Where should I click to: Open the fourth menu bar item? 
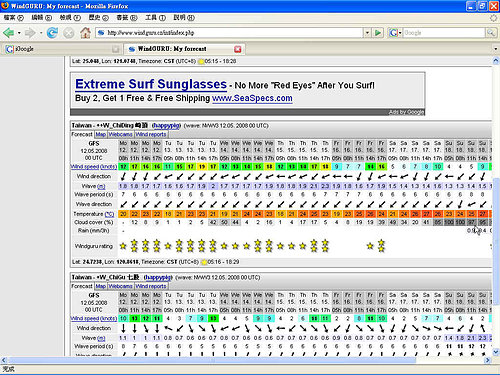pyautogui.click(x=99, y=18)
